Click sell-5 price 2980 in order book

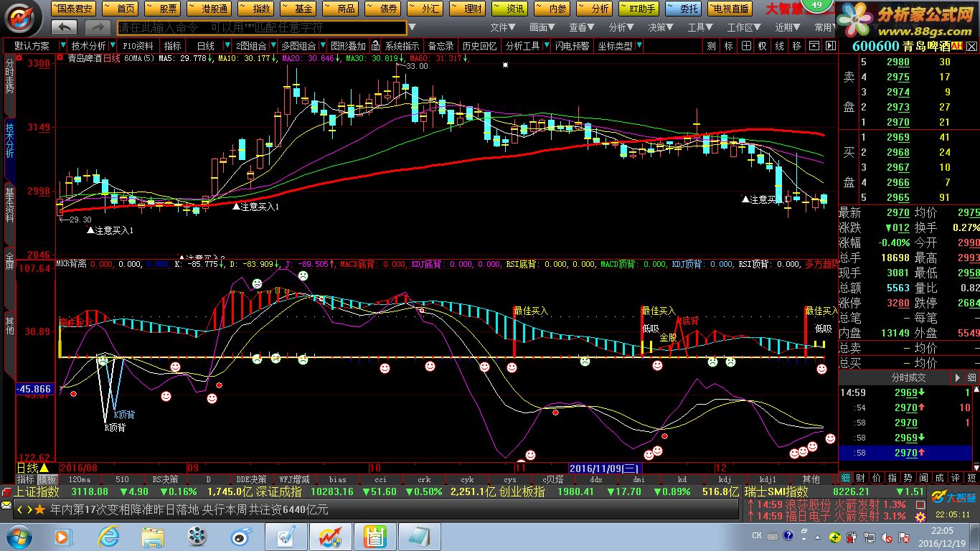(897, 62)
